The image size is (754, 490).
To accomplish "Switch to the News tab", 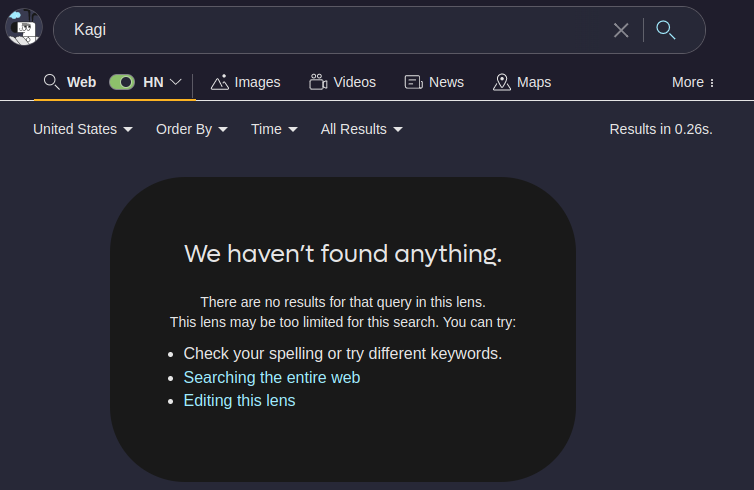I will [x=445, y=82].
